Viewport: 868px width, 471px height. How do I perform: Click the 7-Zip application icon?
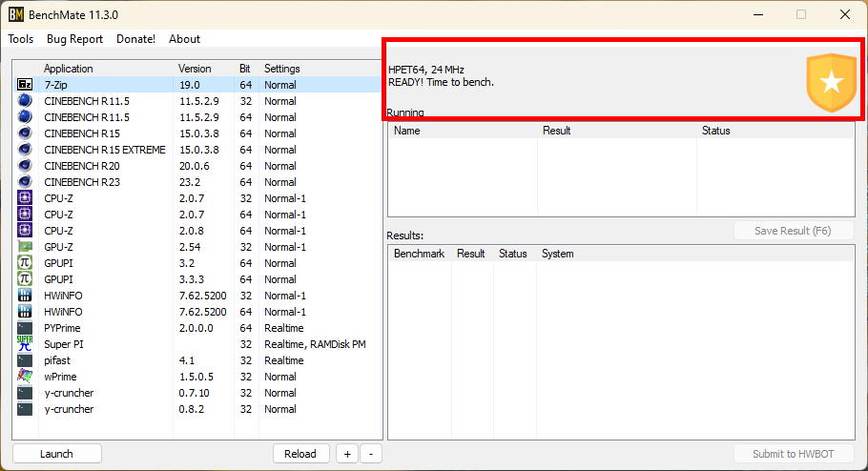[25, 85]
